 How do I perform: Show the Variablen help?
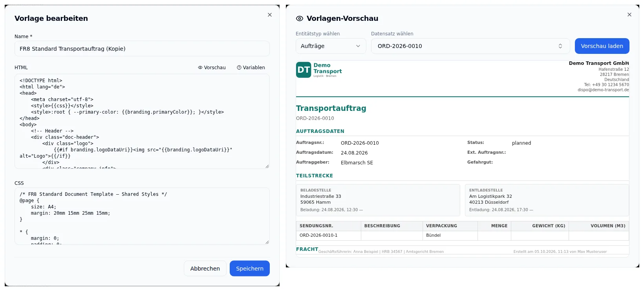251,68
